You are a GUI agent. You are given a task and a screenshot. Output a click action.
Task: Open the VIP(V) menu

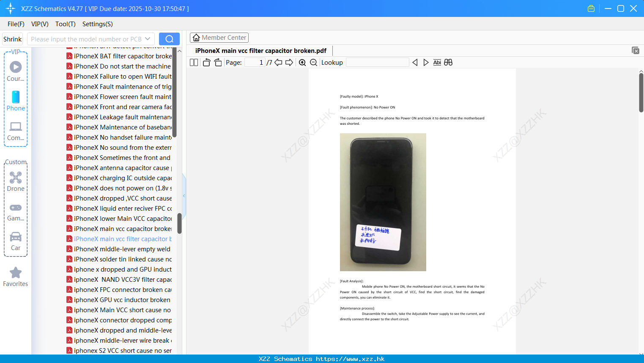click(x=40, y=24)
